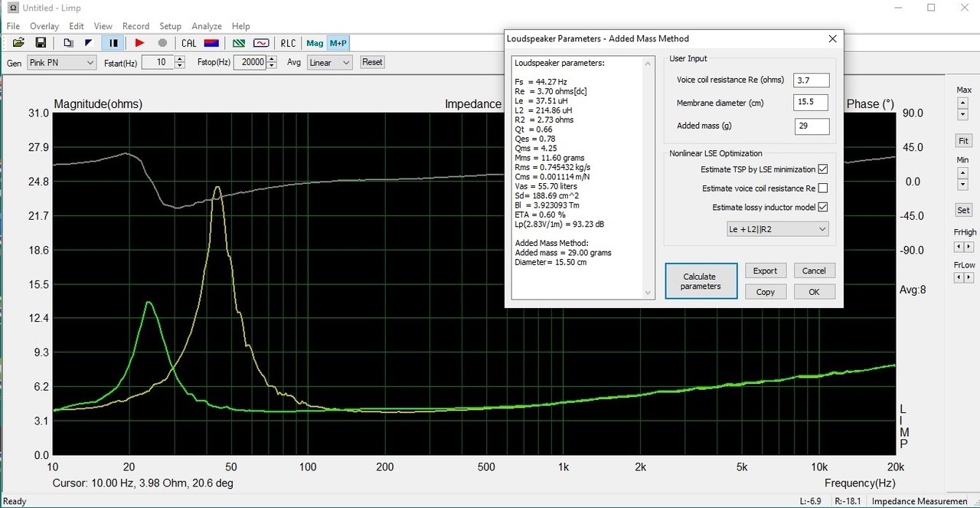The width and height of the screenshot is (980, 508).
Task: Click the black-and-white triangle toolbar icon
Action: coord(90,43)
